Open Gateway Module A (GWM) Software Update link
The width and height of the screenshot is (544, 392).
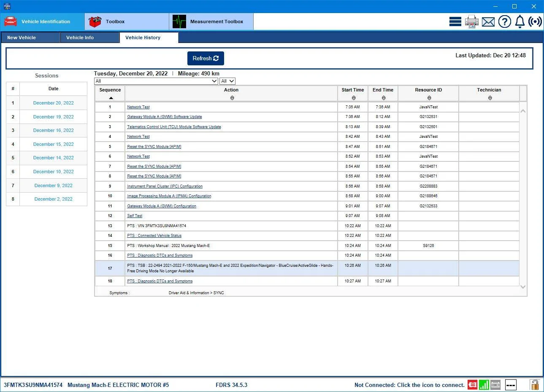coord(165,117)
